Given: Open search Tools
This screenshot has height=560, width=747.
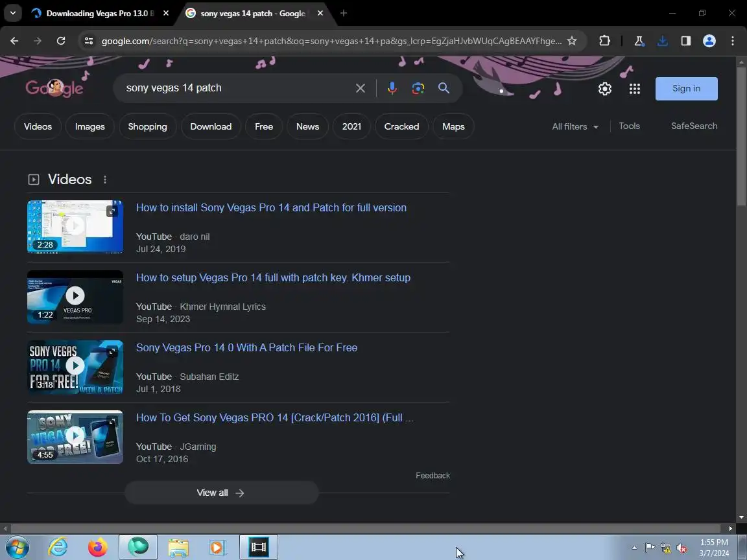Looking at the screenshot, I should [630, 126].
